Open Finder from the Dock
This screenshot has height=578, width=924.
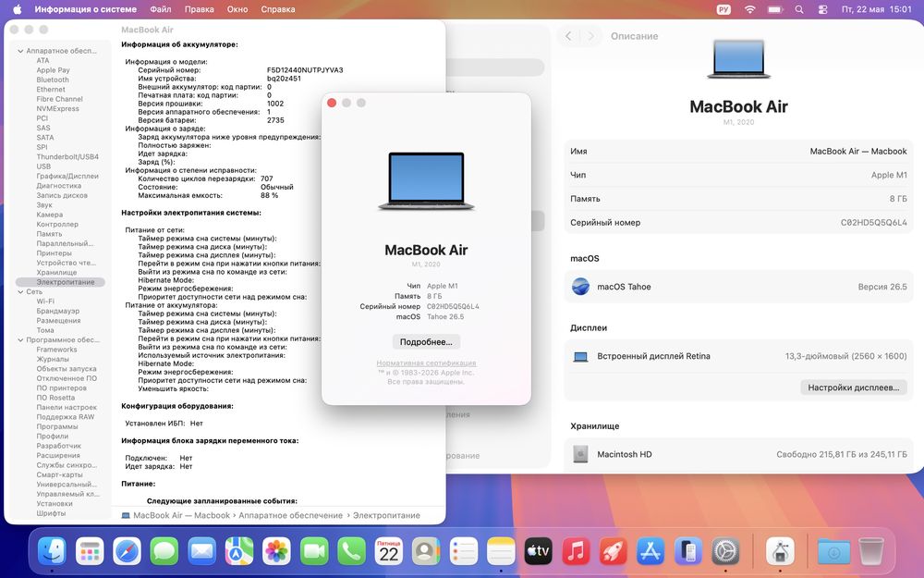point(52,551)
